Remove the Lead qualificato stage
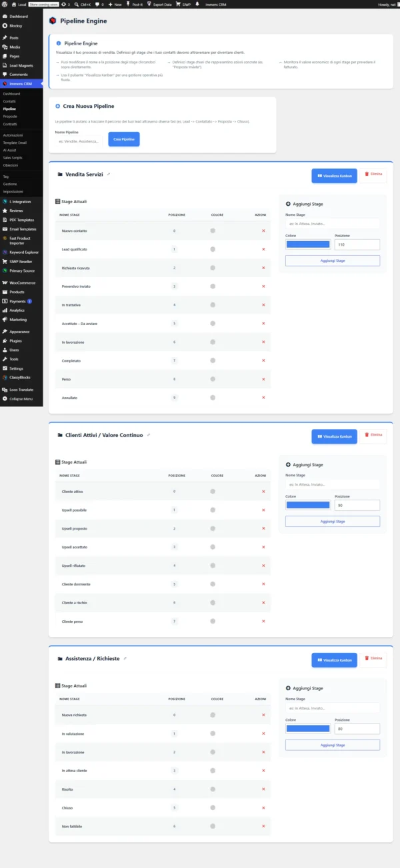 263,249
